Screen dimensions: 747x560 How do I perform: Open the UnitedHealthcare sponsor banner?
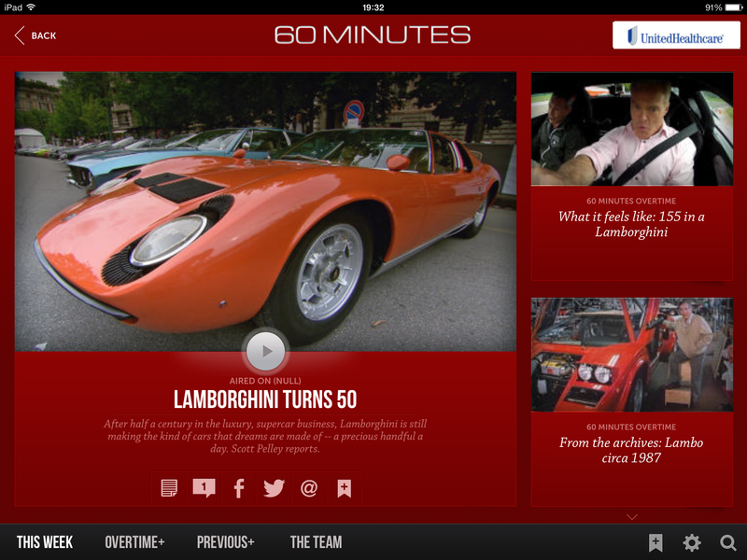click(x=676, y=35)
